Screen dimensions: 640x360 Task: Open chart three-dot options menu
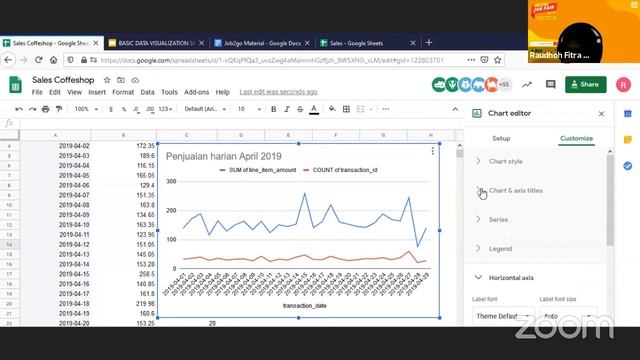click(x=433, y=151)
